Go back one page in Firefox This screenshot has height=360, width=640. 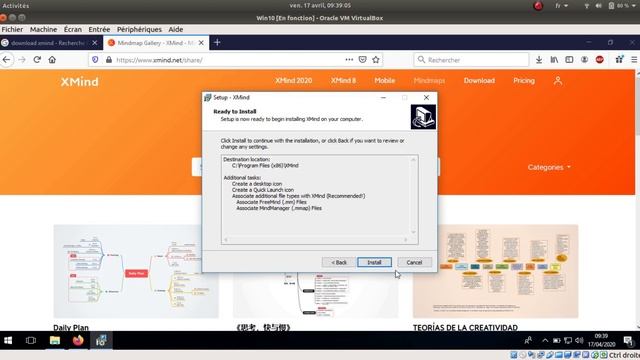pos(7,60)
